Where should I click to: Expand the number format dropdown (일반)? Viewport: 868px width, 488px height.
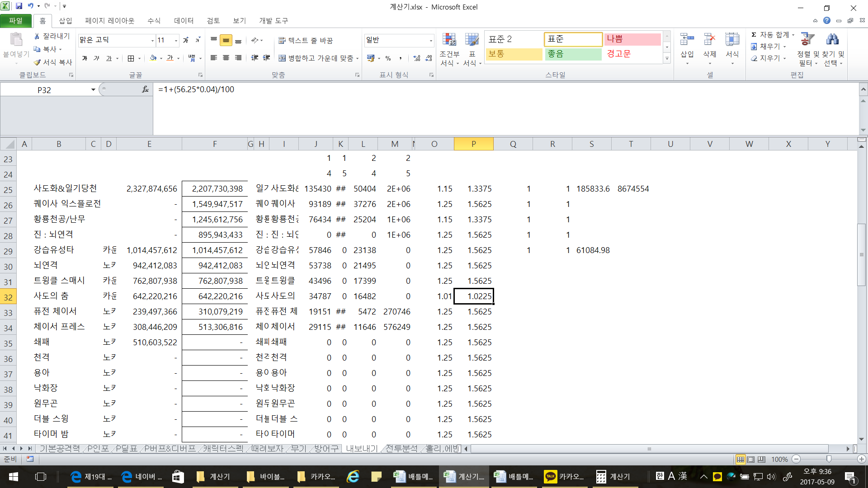click(x=431, y=40)
